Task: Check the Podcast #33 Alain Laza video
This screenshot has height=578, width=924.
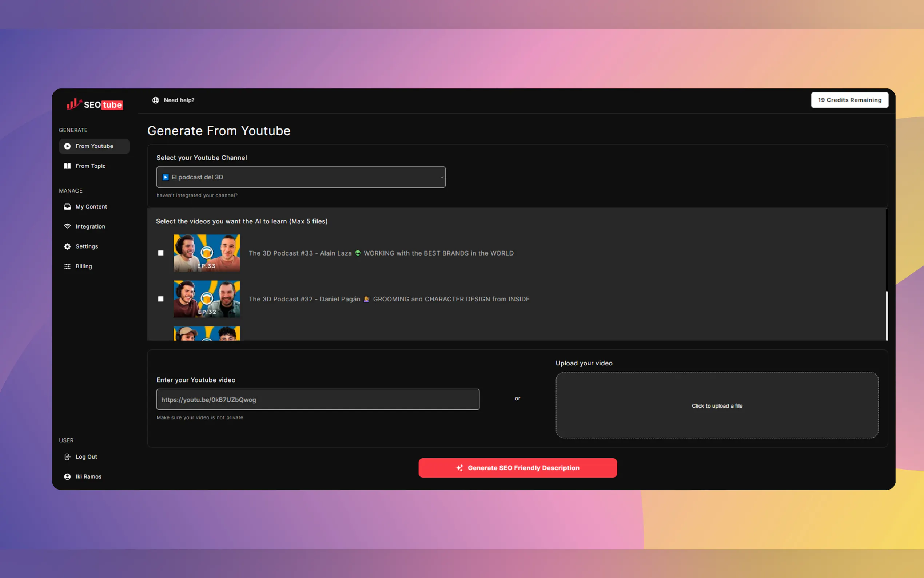Action: pos(161,253)
